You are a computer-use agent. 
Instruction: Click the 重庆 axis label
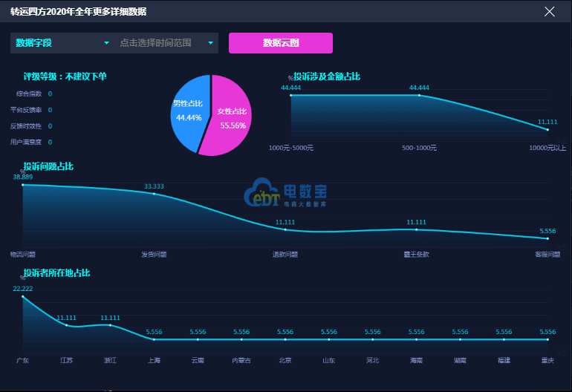(547, 360)
